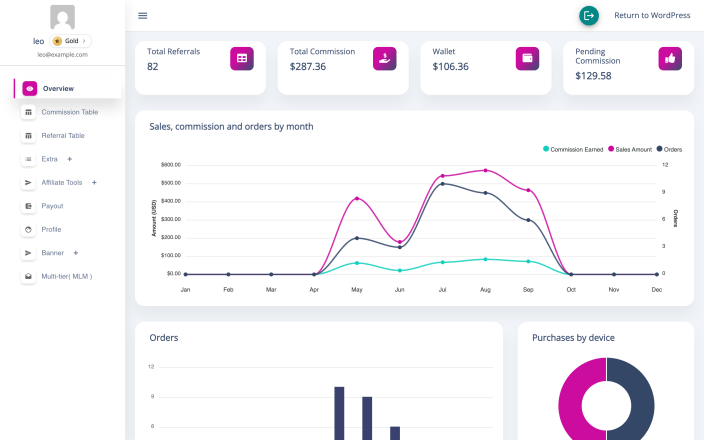Click the Pending Commission thumbs-up icon

(670, 59)
